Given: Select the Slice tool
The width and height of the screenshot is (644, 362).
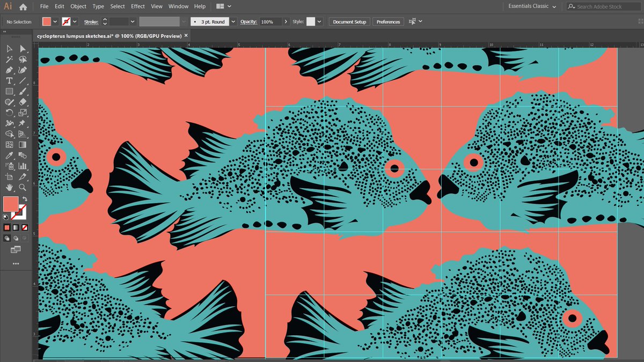Looking at the screenshot, I should coord(23,177).
